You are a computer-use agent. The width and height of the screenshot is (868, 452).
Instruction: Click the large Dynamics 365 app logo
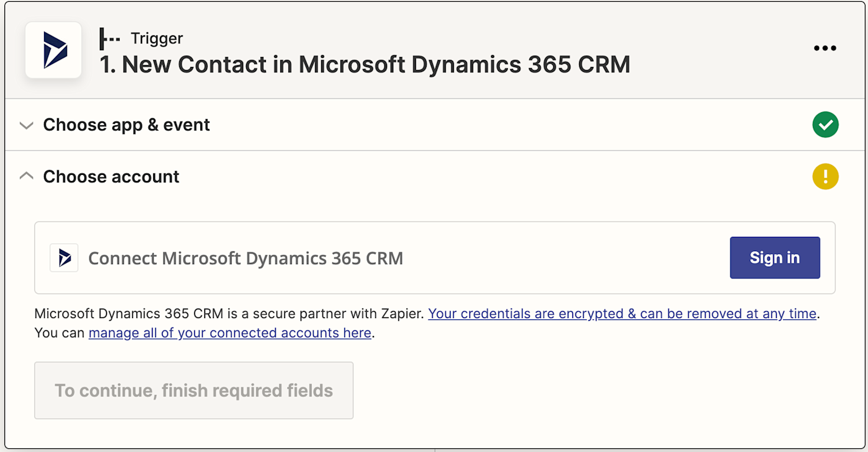tap(53, 50)
